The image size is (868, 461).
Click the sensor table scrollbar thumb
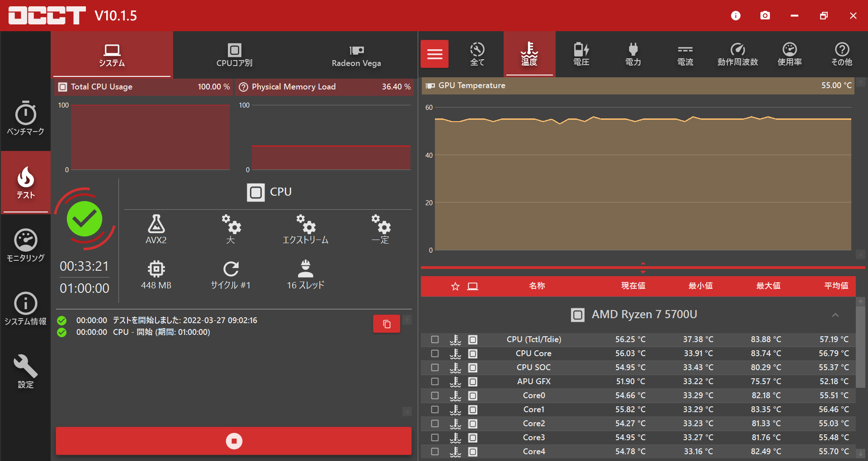[861, 347]
